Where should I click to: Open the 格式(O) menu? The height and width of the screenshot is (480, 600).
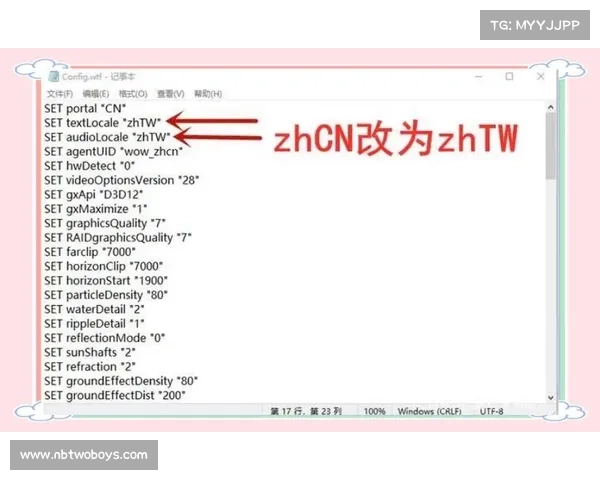pyautogui.click(x=133, y=93)
